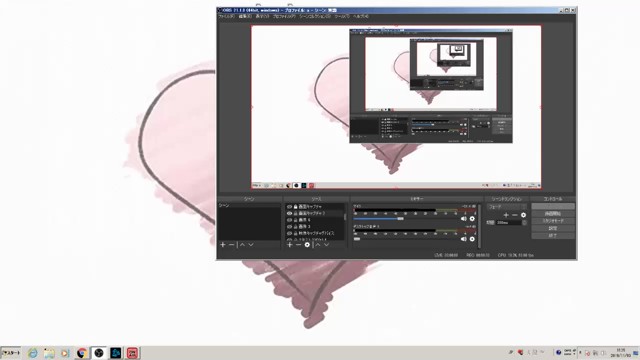Move the scene down with the arrow
The width and height of the screenshot is (640, 360).
[251, 244]
